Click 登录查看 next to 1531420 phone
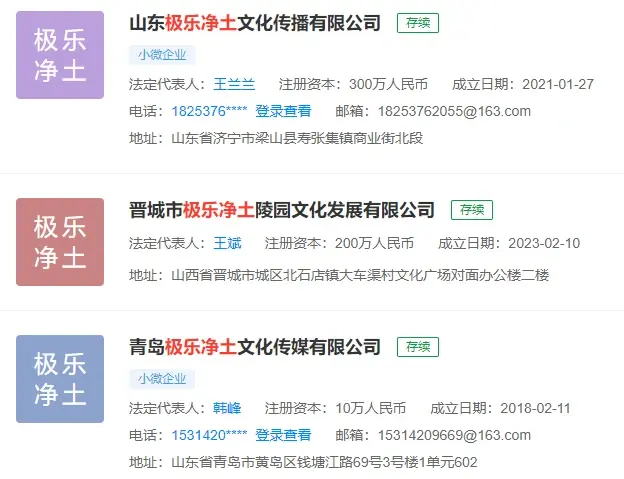The height and width of the screenshot is (479, 624). coord(283,435)
